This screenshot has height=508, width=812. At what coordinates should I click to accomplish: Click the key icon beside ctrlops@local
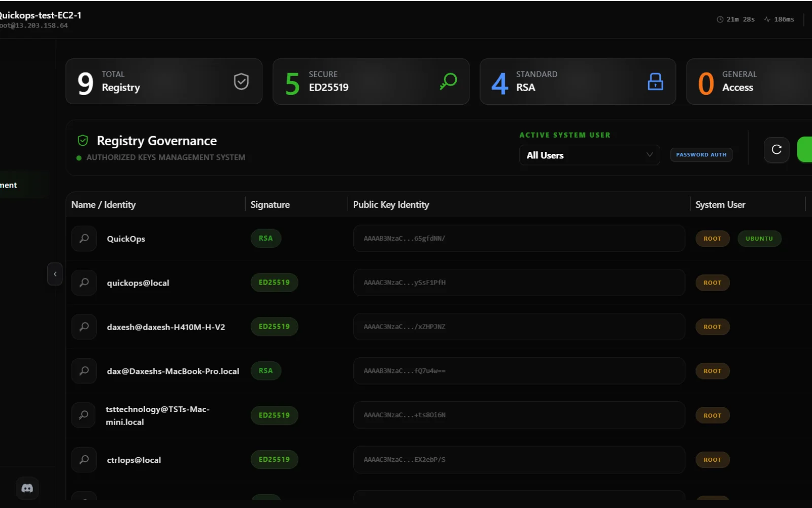point(84,460)
